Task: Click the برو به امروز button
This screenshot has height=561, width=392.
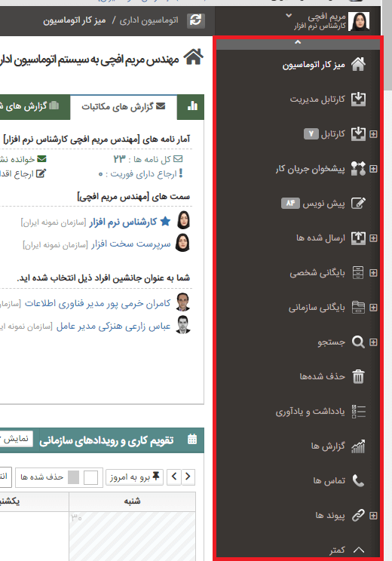Action: tap(134, 477)
